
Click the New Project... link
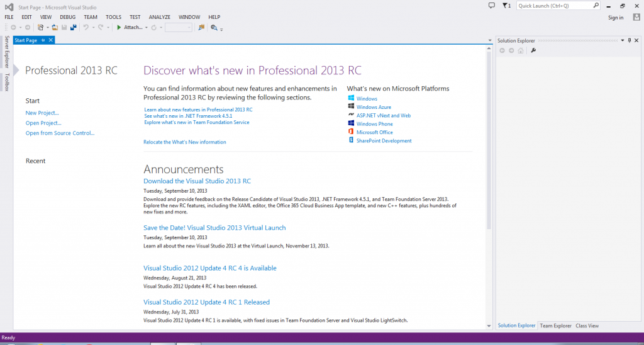pos(42,113)
